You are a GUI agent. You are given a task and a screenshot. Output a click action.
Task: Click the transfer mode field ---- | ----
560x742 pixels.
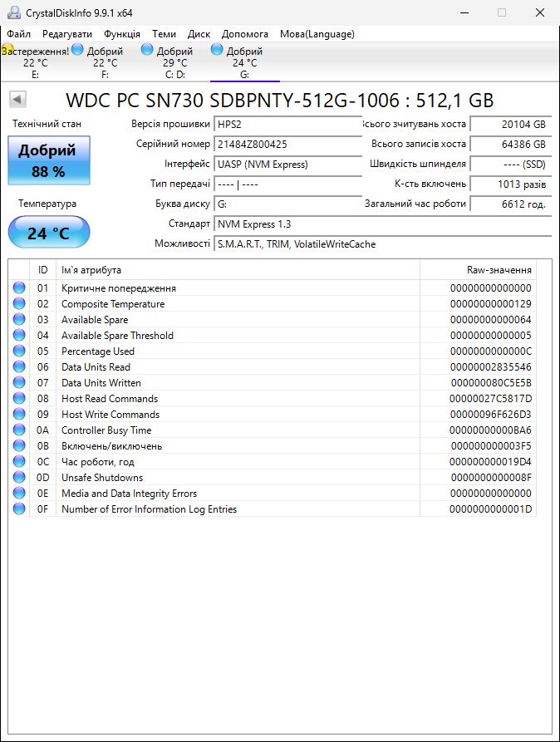pos(287,184)
